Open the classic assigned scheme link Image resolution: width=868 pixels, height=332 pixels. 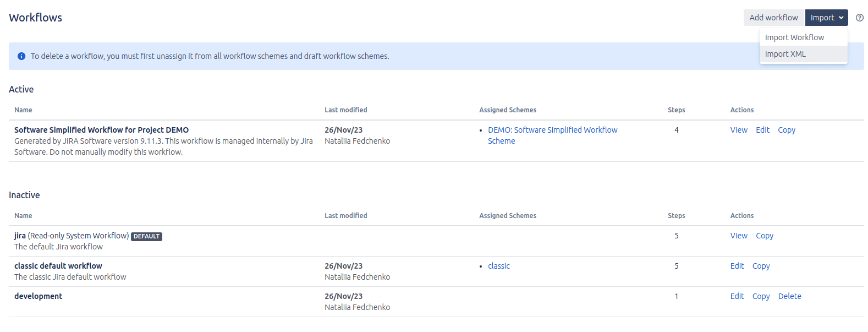[x=499, y=266]
